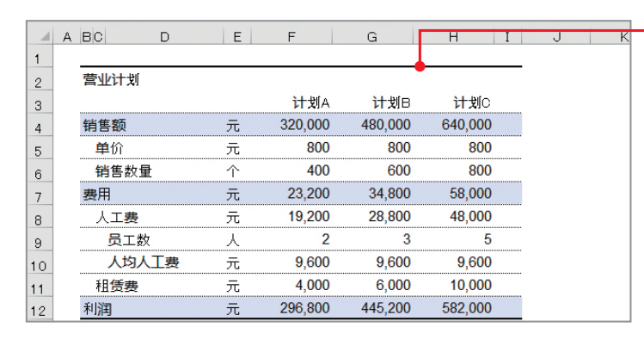Select the 销售数量 value 400
This screenshot has height=346, width=644.
318,170
